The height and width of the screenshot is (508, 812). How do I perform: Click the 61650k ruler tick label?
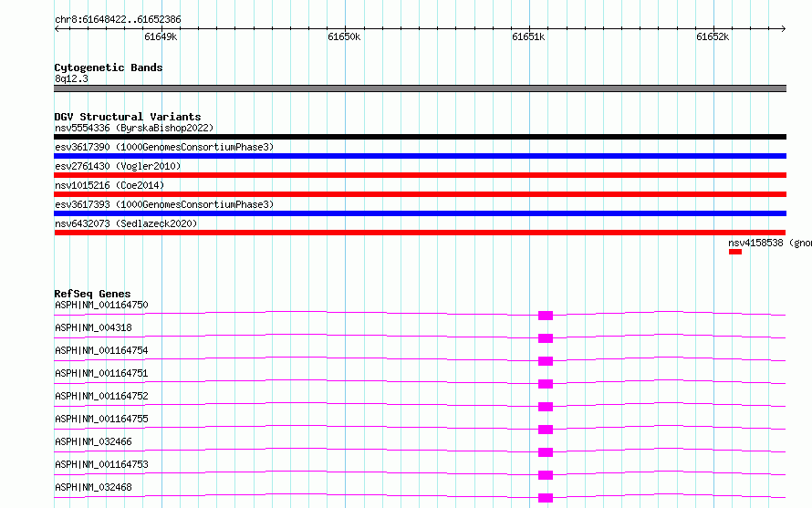pyautogui.click(x=344, y=36)
